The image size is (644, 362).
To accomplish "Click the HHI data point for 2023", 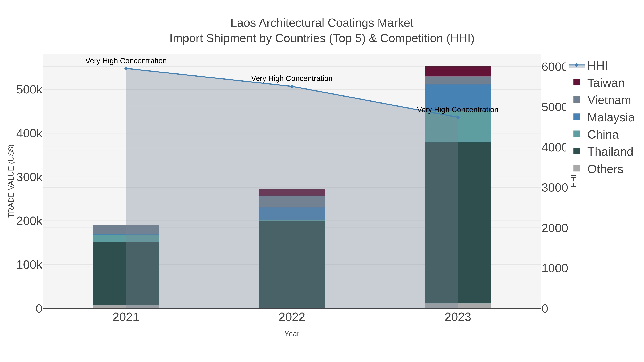I will 458,117.
